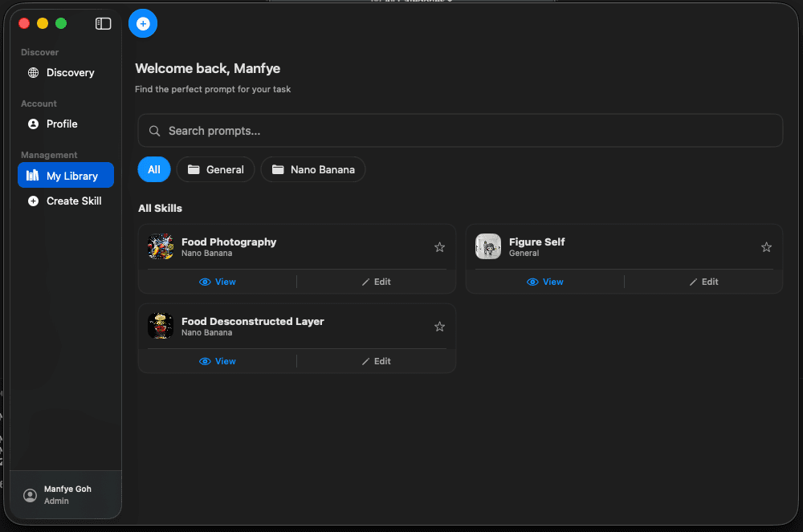Open the Manfye Goh admin profile
Screen dimensions: 803x532
(x=64, y=493)
